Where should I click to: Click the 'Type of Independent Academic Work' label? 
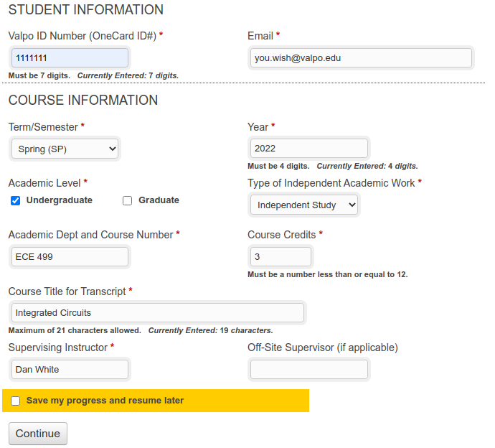331,183
